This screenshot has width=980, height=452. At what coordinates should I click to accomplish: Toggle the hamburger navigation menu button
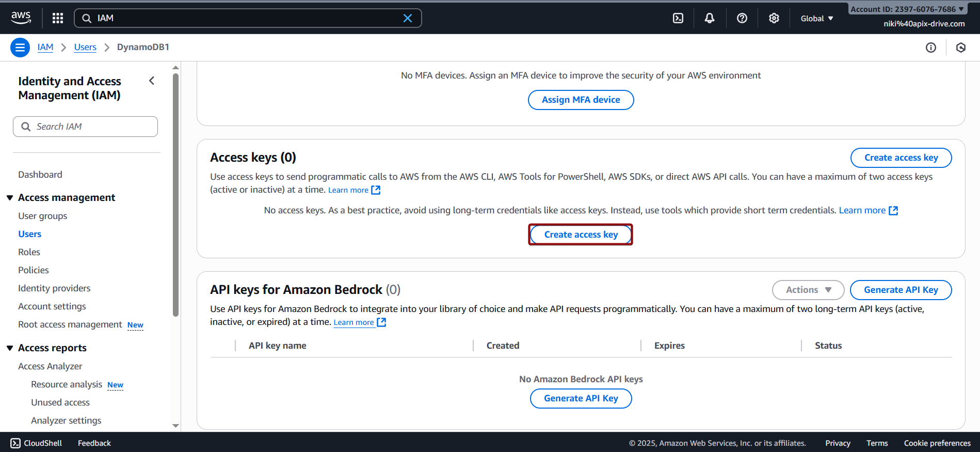20,48
